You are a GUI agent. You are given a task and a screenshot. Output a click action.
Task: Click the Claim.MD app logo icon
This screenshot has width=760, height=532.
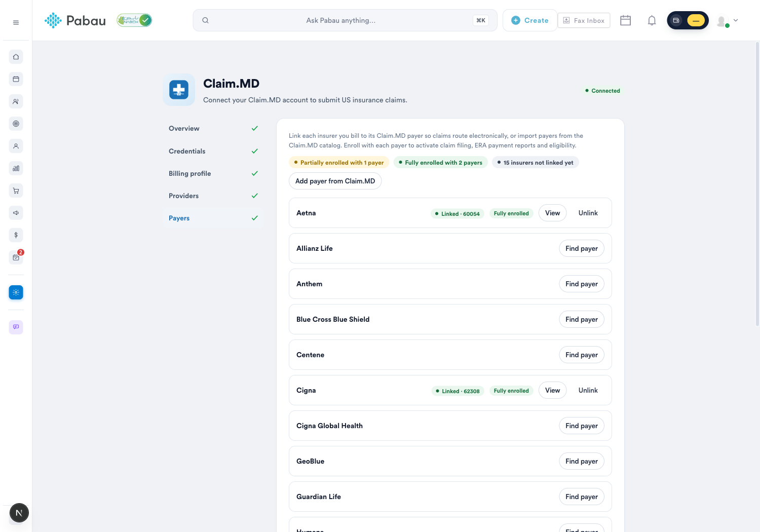(179, 90)
